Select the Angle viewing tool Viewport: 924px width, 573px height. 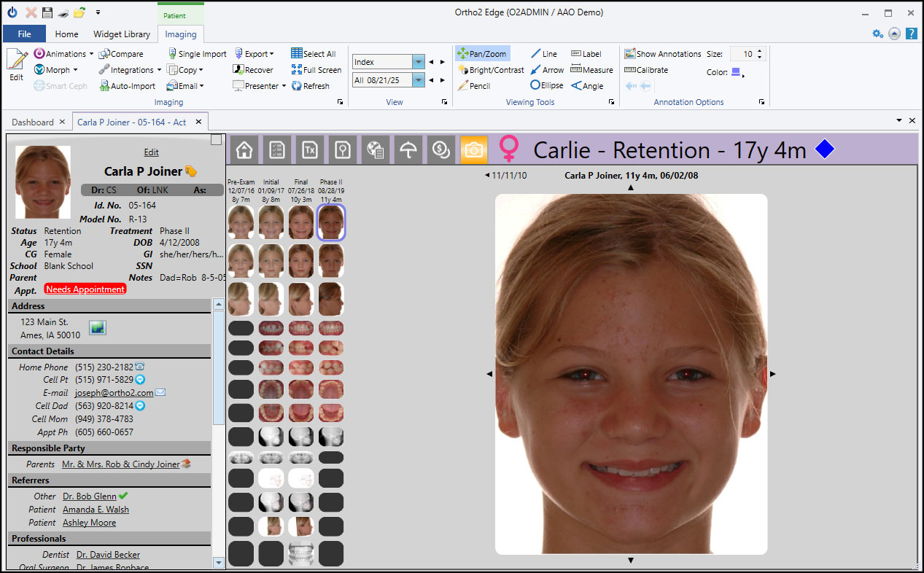[587, 86]
